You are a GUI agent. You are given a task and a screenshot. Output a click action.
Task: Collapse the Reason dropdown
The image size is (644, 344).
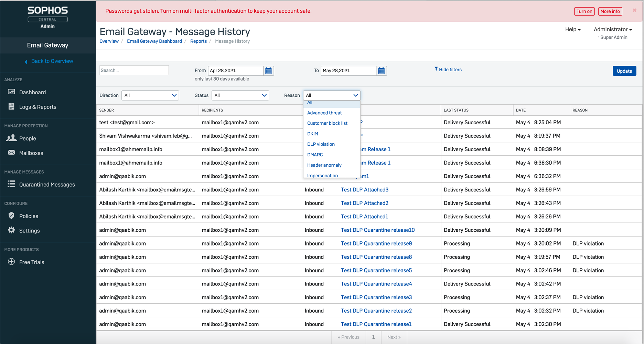tap(332, 95)
